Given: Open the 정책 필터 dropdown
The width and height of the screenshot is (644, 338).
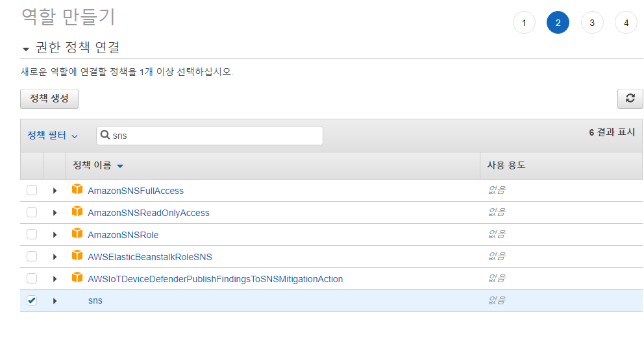Looking at the screenshot, I should (53, 136).
